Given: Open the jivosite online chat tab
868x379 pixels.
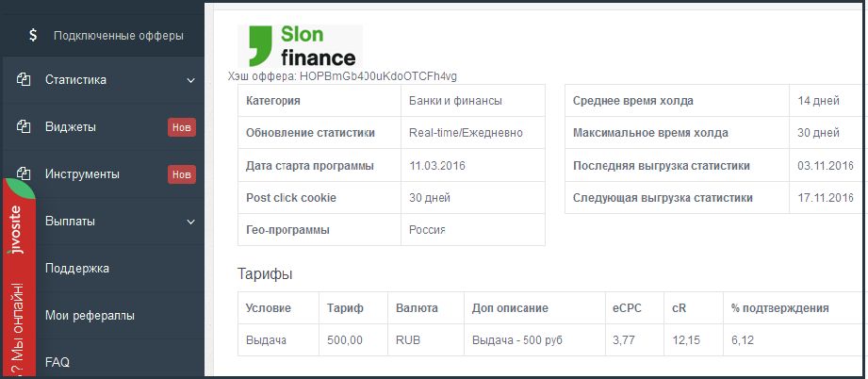Looking at the screenshot, I should coord(19,283).
